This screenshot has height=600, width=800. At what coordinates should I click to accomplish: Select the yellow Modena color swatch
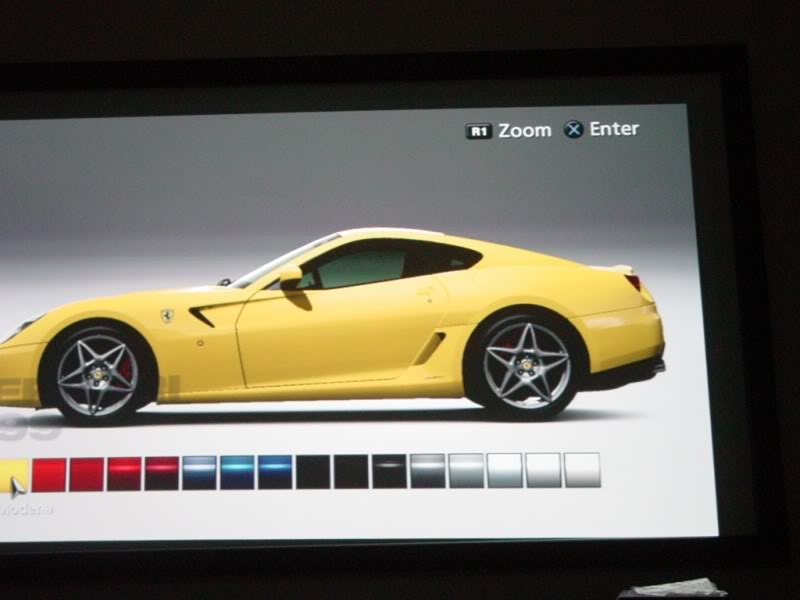click(12, 474)
